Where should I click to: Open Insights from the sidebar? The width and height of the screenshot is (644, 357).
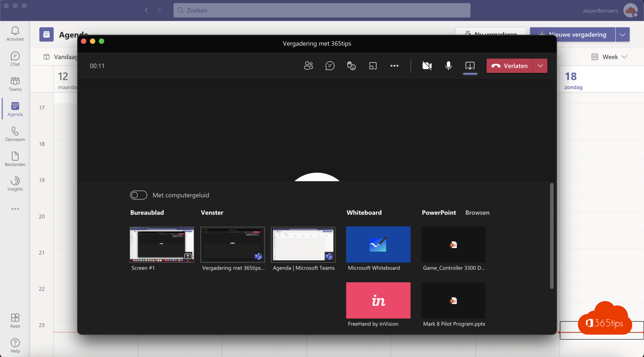[x=15, y=184]
